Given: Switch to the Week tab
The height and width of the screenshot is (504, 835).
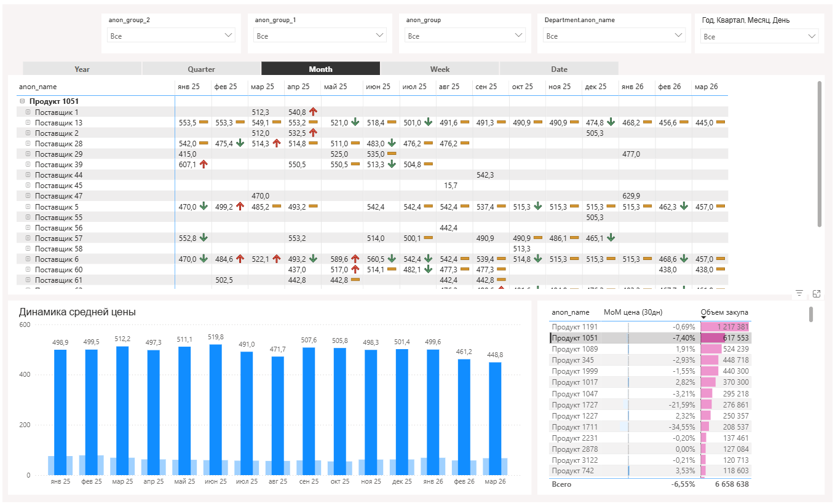Looking at the screenshot, I should pyautogui.click(x=440, y=69).
